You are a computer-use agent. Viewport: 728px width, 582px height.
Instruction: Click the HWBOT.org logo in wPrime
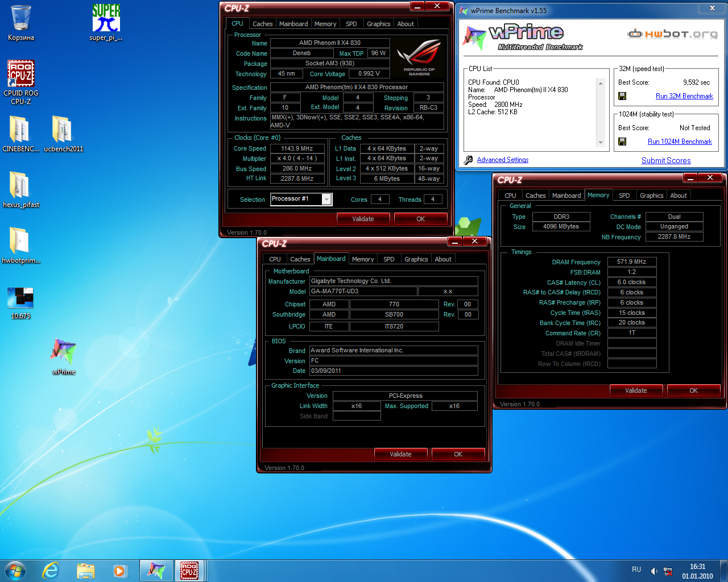[x=672, y=34]
